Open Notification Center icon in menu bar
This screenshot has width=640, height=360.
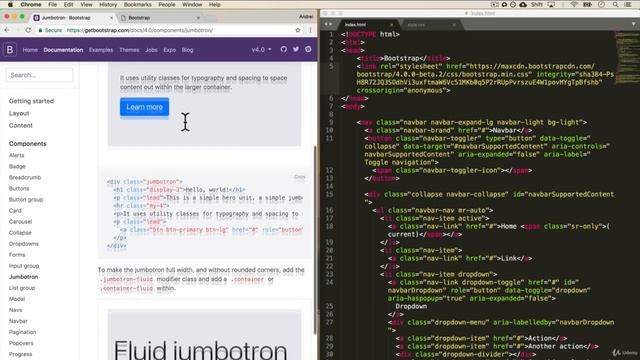pyautogui.click(x=628, y=4)
